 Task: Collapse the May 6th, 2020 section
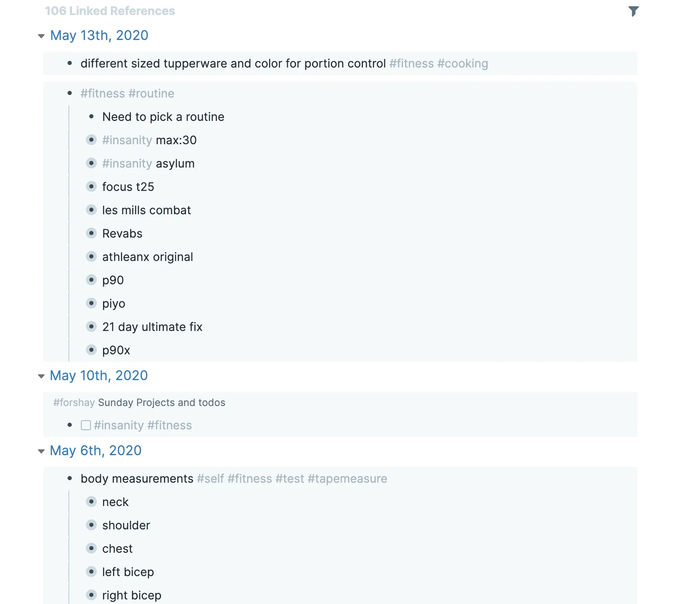(x=40, y=451)
